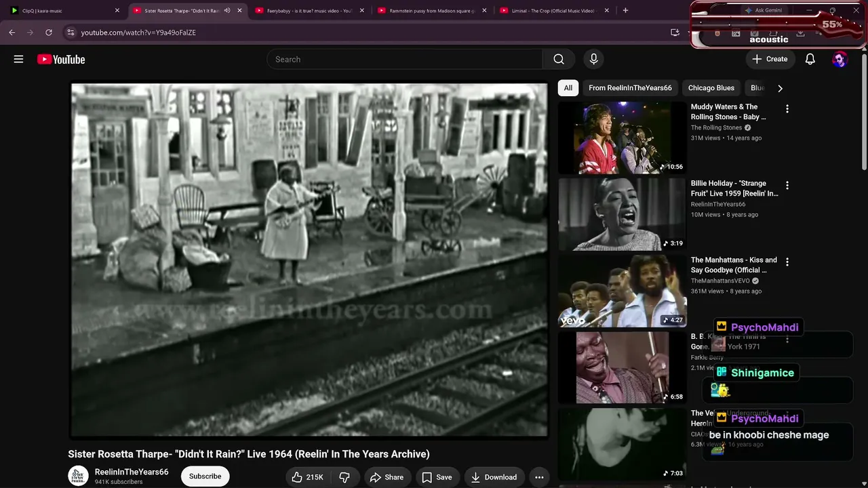
Task: Go to YouTube home via logo
Action: coord(61,59)
